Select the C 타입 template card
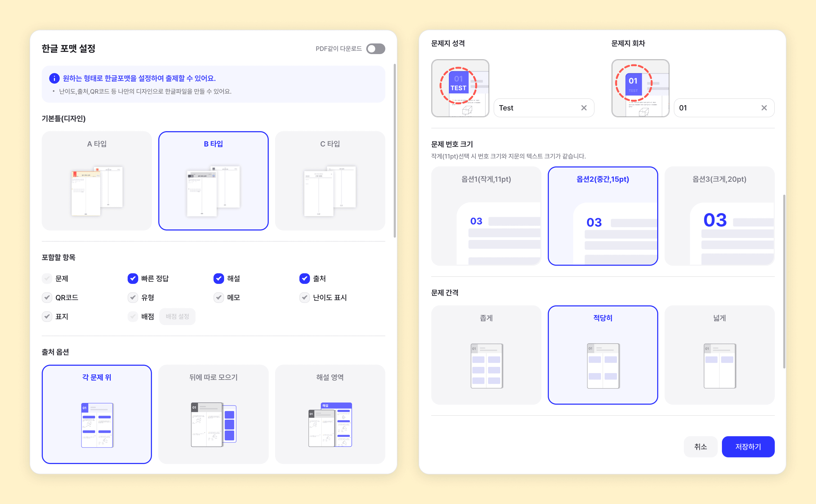 point(330,181)
